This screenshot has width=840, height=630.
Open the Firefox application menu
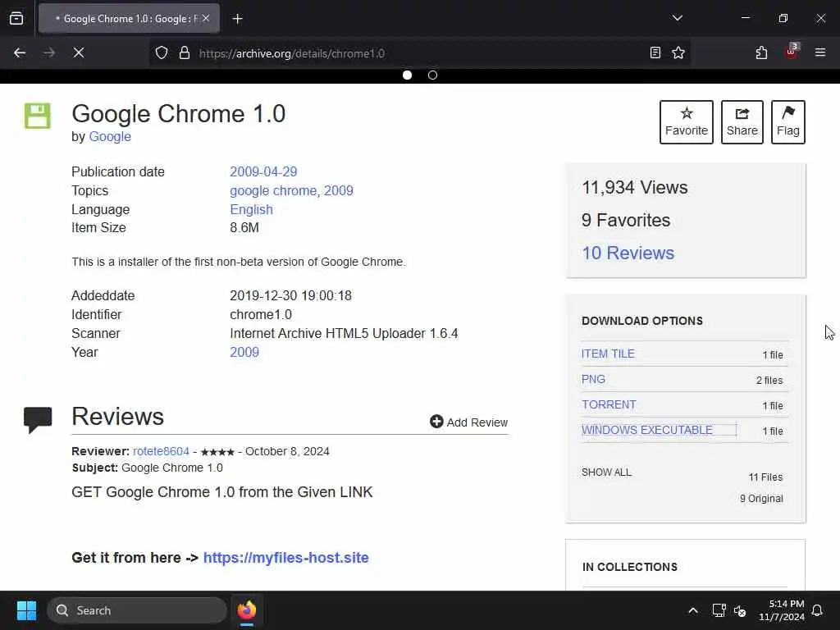pos(819,53)
